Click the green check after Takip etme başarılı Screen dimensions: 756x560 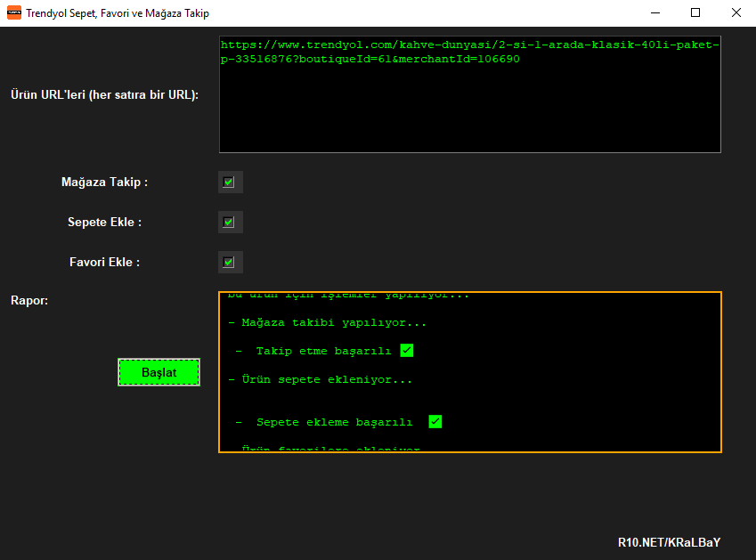[407, 351]
